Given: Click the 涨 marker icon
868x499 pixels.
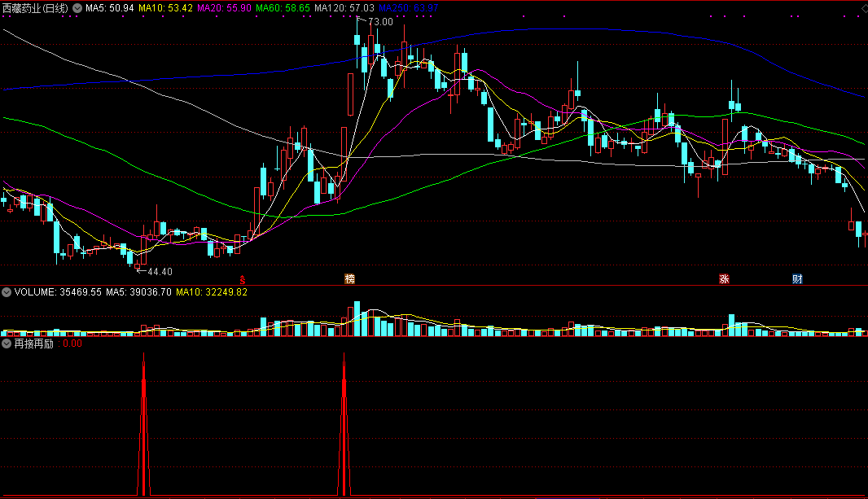Looking at the screenshot, I should (724, 279).
